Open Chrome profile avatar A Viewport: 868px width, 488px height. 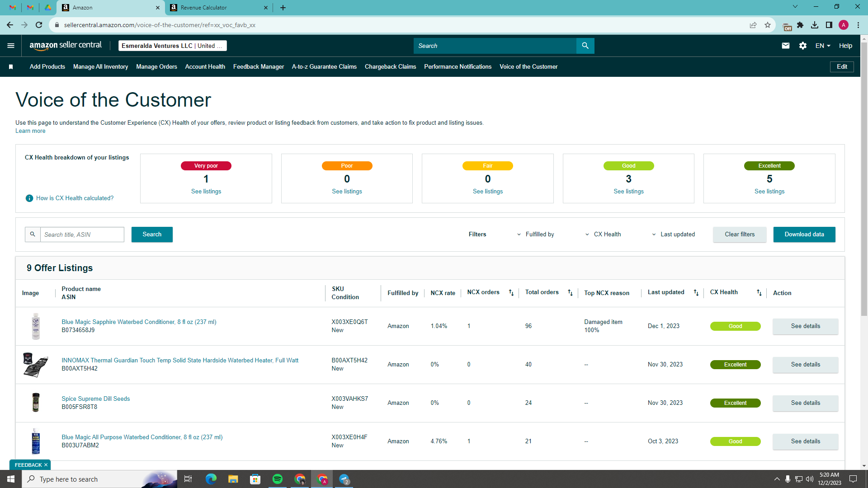[x=843, y=25]
